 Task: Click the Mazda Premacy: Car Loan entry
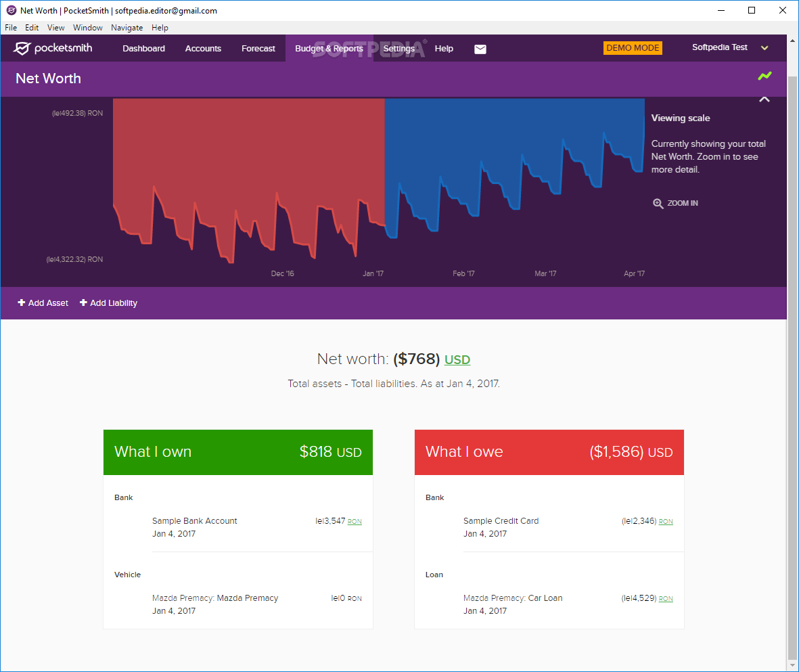(x=568, y=604)
